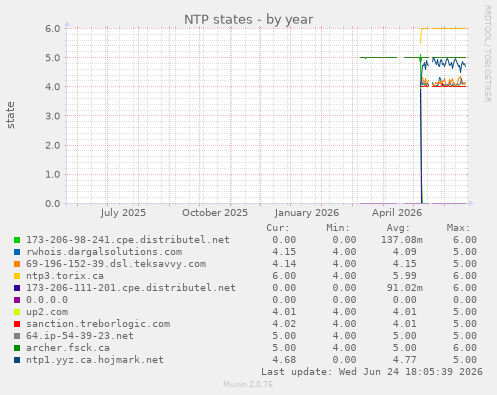The width and height of the screenshot is (497, 395).
Task: Click the orange swatch for 69-196-152-39.dsl.teksavvy.com
Action: tap(17, 264)
